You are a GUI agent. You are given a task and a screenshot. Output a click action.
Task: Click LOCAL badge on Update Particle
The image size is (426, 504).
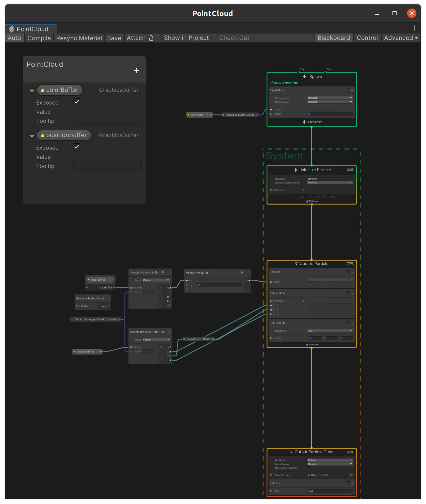click(x=350, y=264)
